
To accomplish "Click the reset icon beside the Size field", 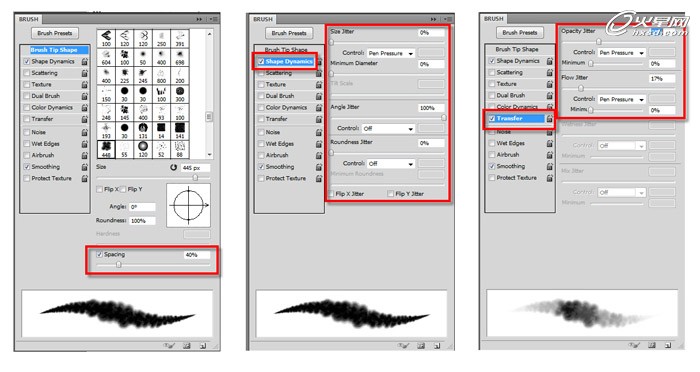I will click(x=173, y=167).
